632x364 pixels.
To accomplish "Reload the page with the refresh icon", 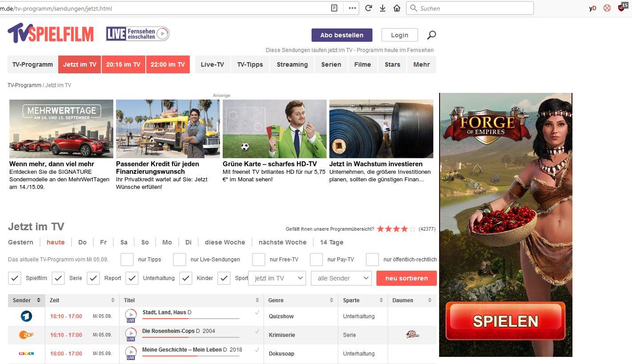I will coord(368,8).
